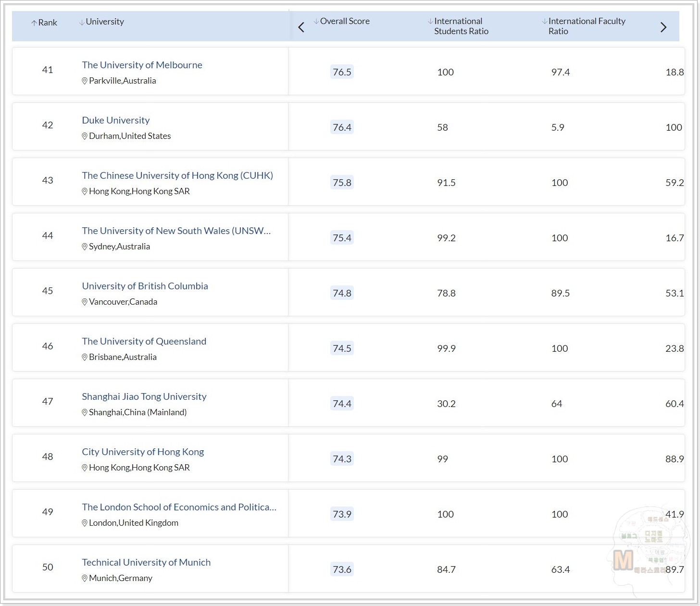Click international students ratio value 99.9
Image resolution: width=700 pixels, height=606 pixels.
[446, 348]
